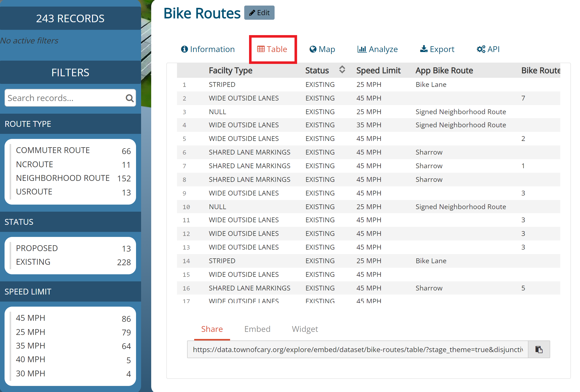
Task: Click the Status column sort arrows
Action: coord(342,69)
